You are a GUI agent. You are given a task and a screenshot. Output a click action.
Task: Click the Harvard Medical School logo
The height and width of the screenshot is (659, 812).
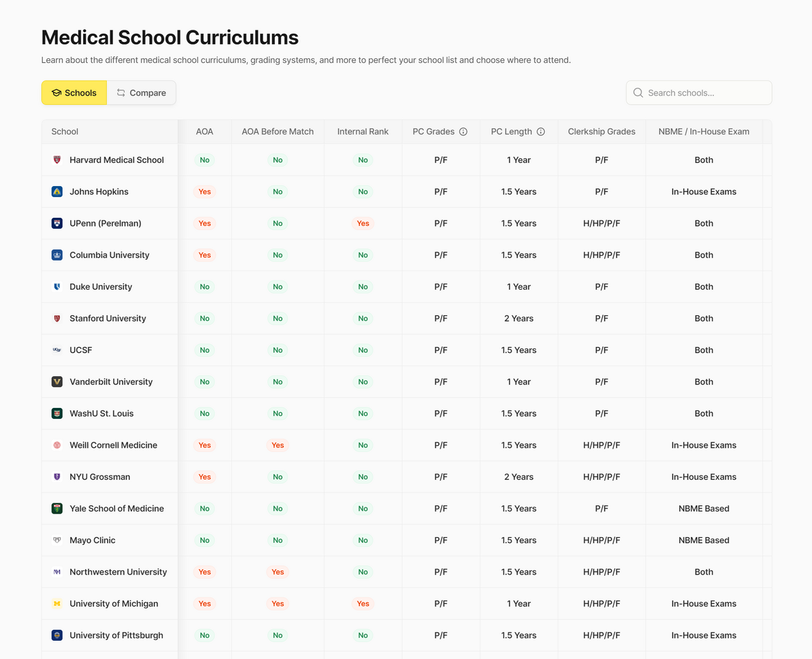[57, 160]
